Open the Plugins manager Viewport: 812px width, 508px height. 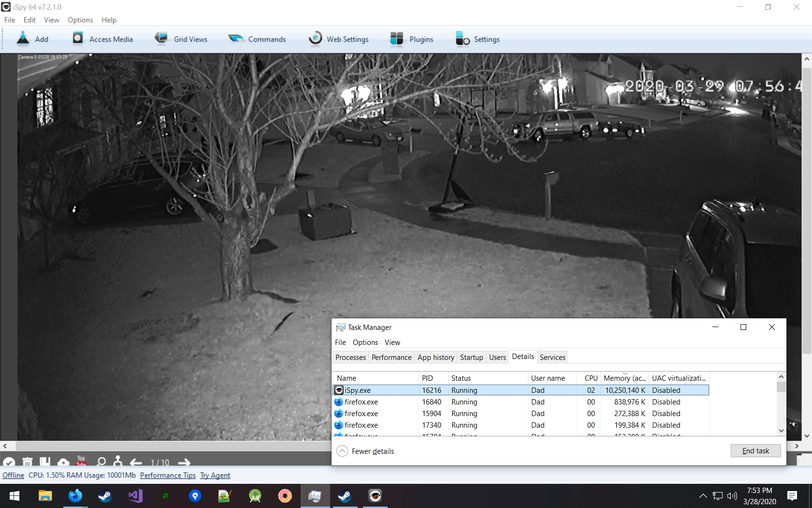(x=411, y=39)
